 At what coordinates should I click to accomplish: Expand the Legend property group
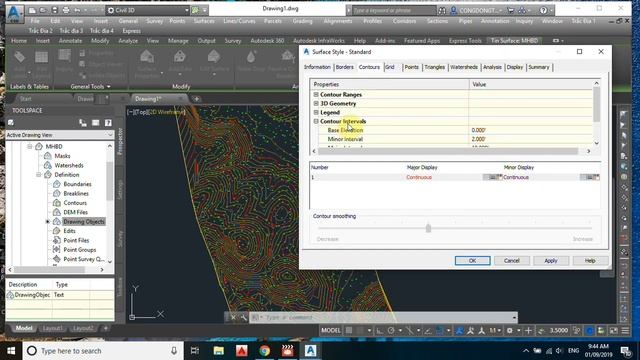pyautogui.click(x=316, y=112)
